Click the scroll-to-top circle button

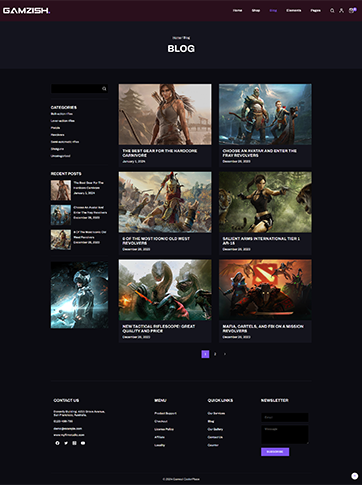[x=354, y=476]
